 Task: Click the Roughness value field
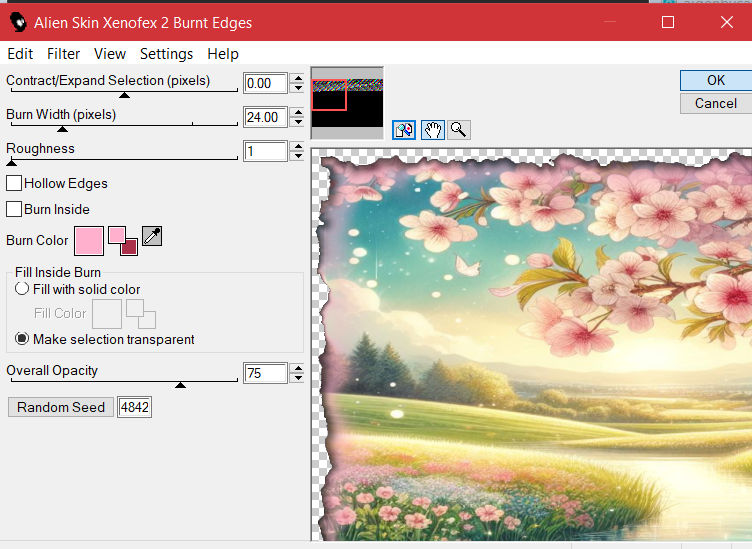pos(265,152)
